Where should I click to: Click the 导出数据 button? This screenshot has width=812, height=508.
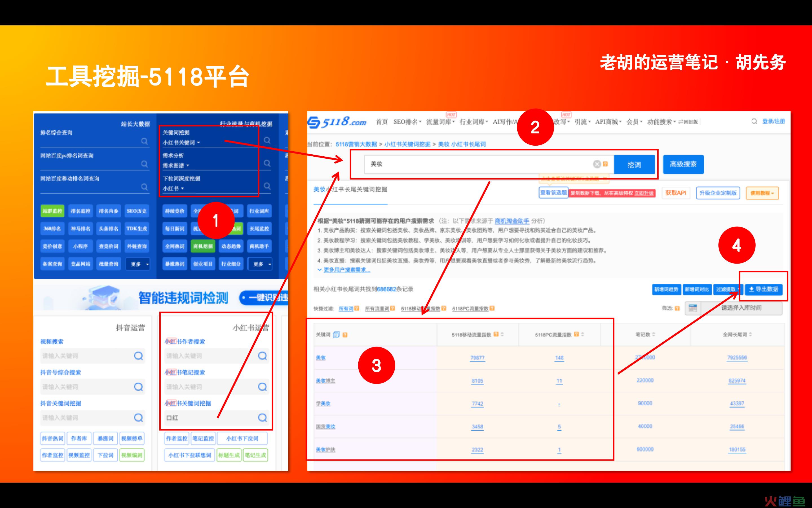pyautogui.click(x=764, y=289)
